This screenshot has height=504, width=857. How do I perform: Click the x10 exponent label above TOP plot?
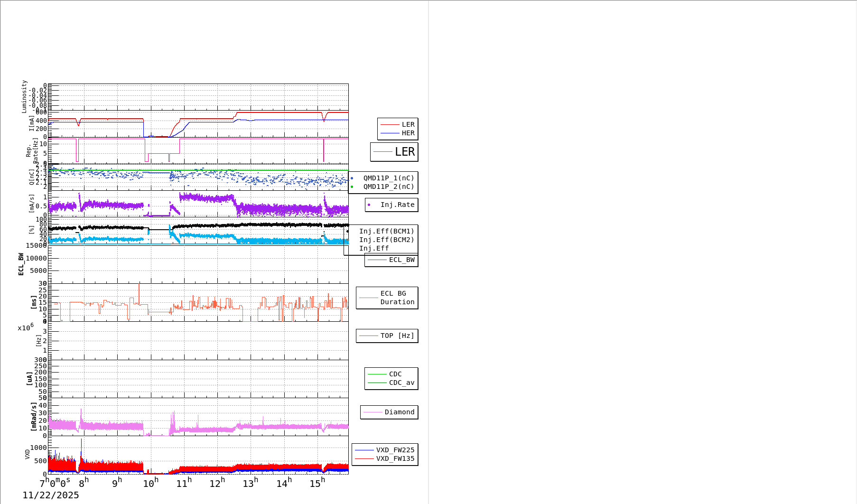tap(26, 327)
